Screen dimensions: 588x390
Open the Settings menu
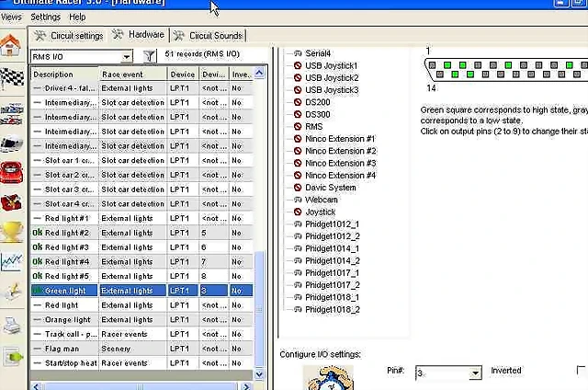45,17
